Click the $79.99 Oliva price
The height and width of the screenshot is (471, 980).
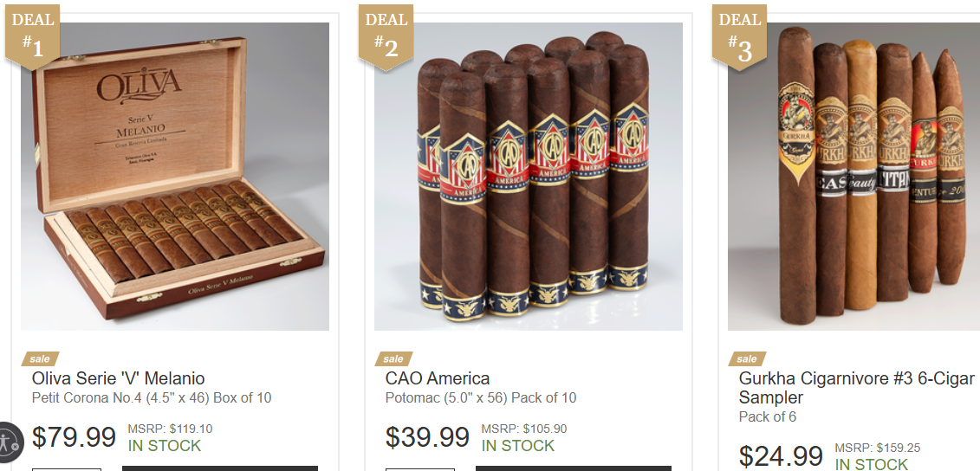(x=74, y=437)
